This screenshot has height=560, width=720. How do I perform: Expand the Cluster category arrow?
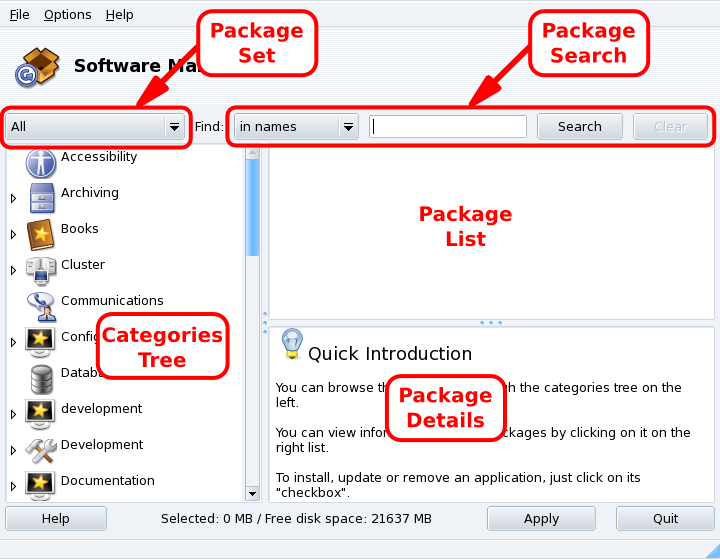[13, 271]
